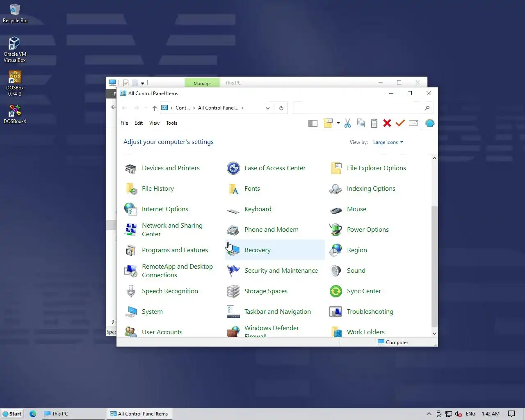The width and height of the screenshot is (525, 420).
Task: Open Network and Sharing Center
Action: click(164, 230)
